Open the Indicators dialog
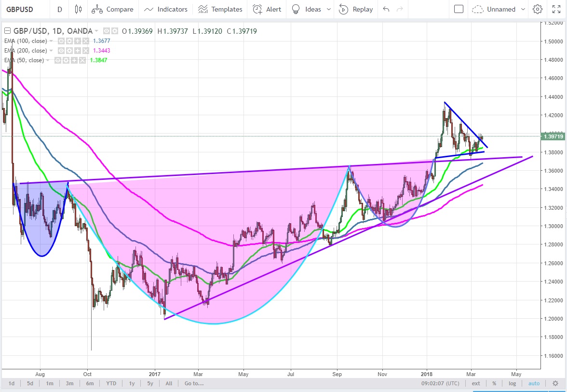 point(166,9)
